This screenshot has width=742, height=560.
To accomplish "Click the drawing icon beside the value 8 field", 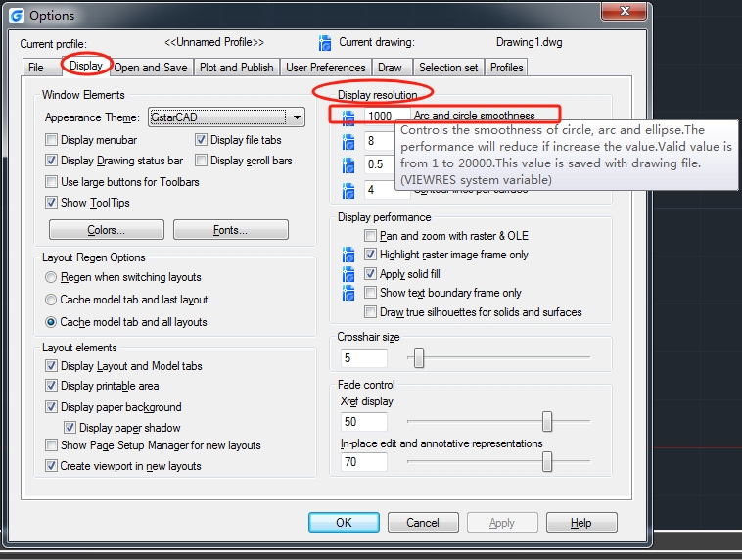I will [348, 141].
